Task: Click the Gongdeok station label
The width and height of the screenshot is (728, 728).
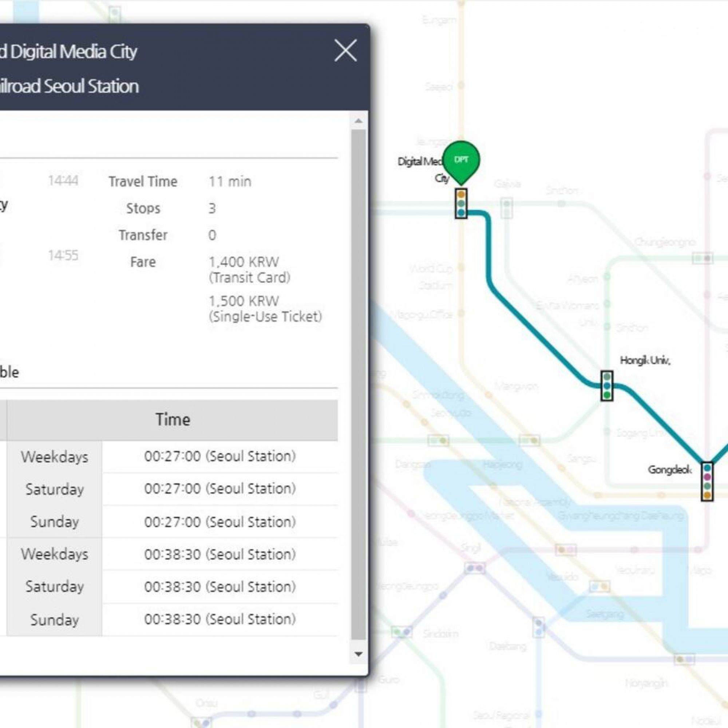Action: click(x=670, y=470)
